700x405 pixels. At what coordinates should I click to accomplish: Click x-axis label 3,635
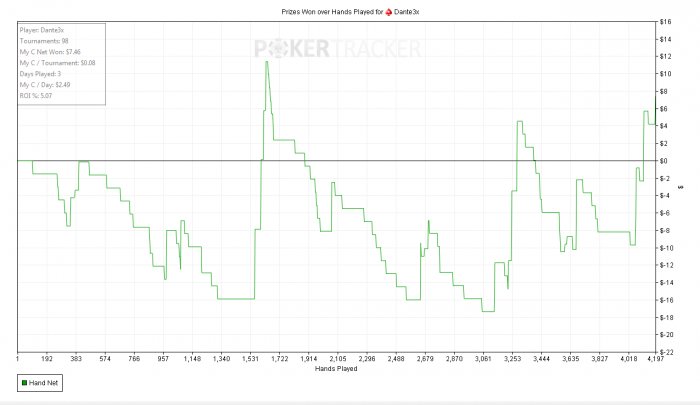(x=571, y=359)
